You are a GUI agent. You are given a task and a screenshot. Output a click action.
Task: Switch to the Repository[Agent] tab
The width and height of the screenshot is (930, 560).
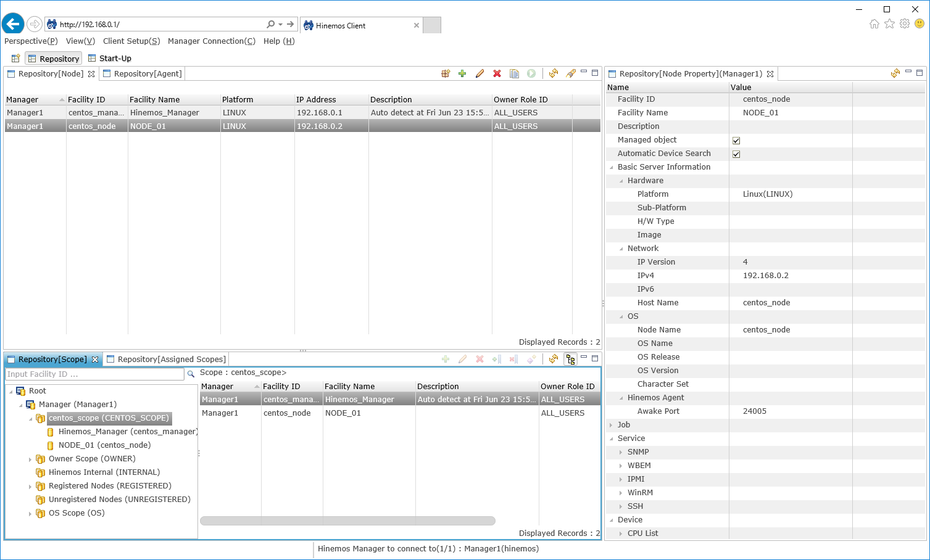[x=143, y=74]
